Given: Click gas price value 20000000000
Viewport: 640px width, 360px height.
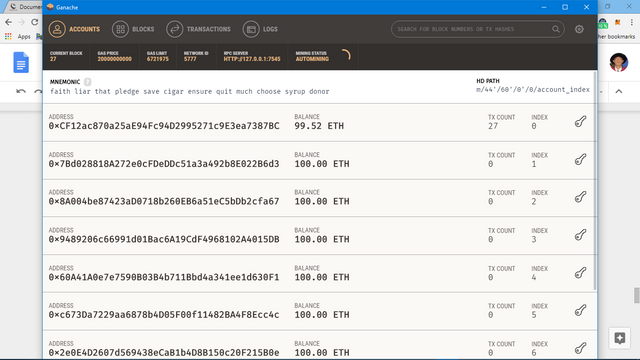Looking at the screenshot, I should (114, 59).
